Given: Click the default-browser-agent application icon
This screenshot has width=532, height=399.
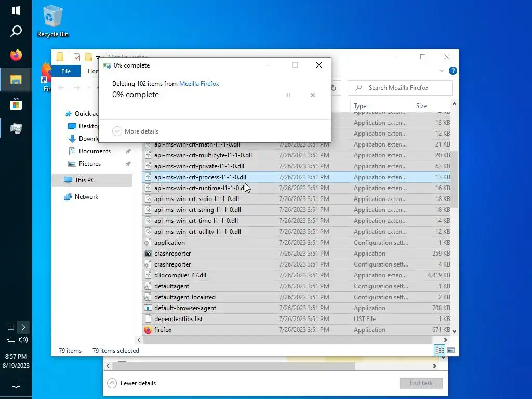Looking at the screenshot, I should [x=148, y=308].
